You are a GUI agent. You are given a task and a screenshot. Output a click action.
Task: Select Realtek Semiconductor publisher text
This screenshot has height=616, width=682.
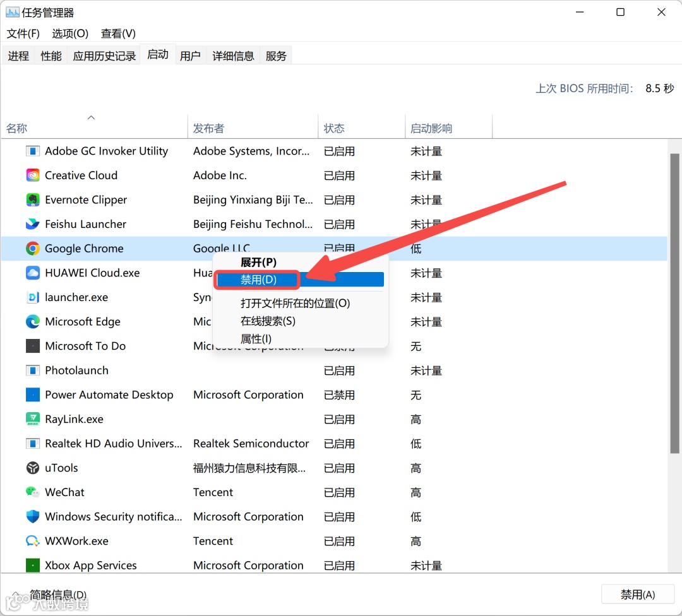(x=251, y=444)
